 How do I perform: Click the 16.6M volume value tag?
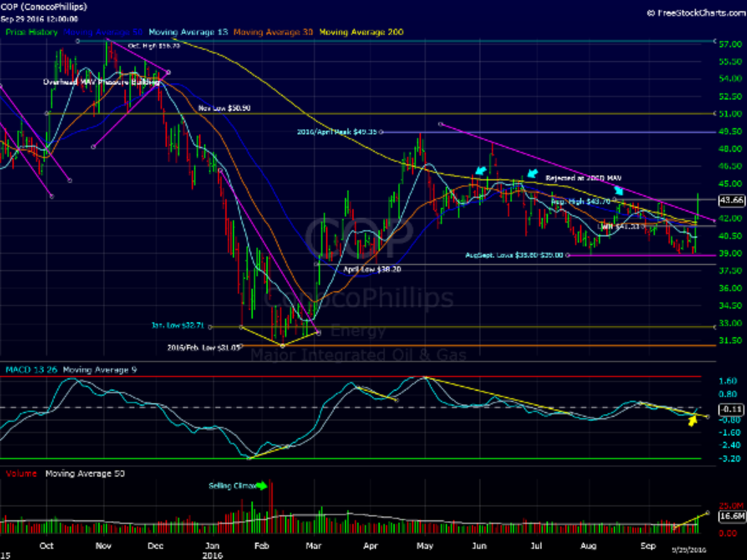[x=731, y=516]
